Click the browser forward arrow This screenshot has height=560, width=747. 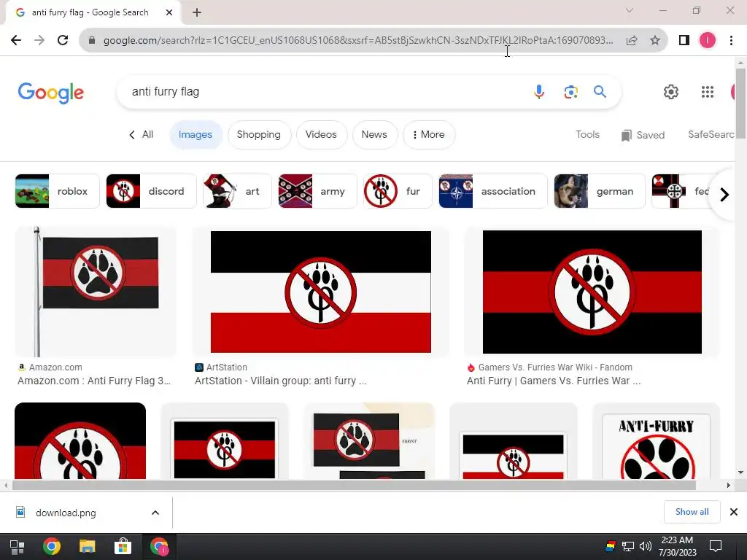39,40
